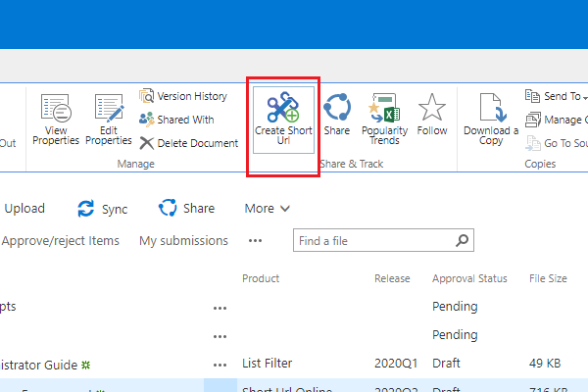
Task: Open the views ellipsis menu
Action: click(x=256, y=241)
